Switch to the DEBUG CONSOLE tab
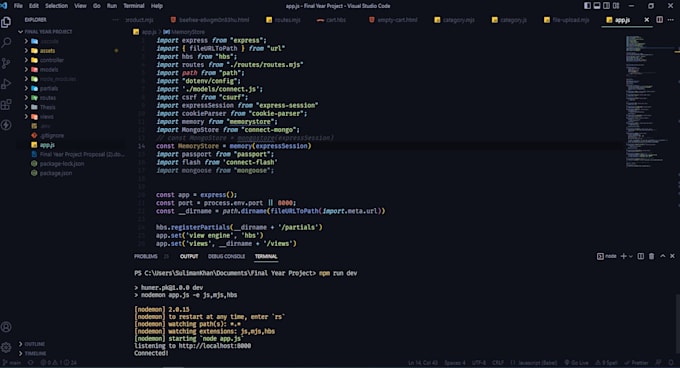Viewport: 680px width, 368px height. click(226, 257)
